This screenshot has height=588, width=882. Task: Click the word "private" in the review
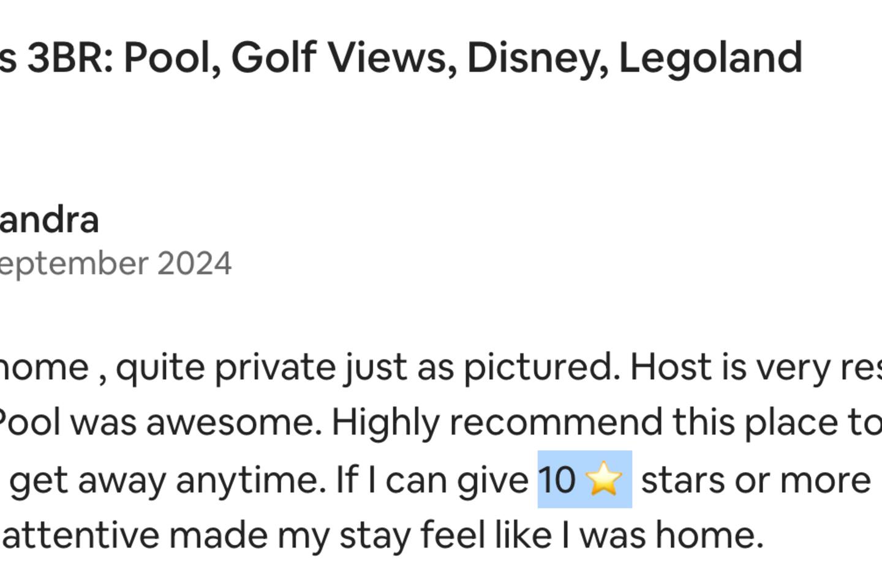275,367
